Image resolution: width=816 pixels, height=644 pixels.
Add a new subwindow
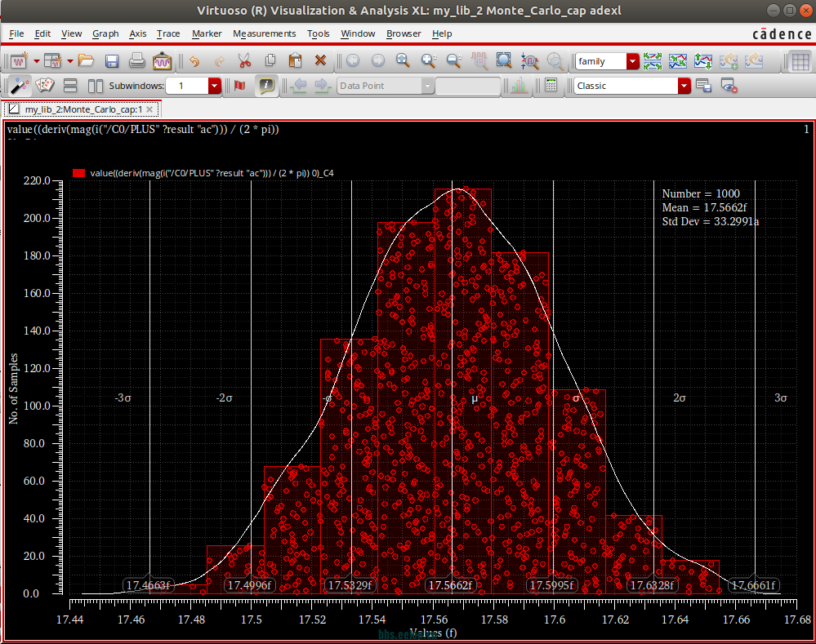pyautogui.click(x=52, y=61)
